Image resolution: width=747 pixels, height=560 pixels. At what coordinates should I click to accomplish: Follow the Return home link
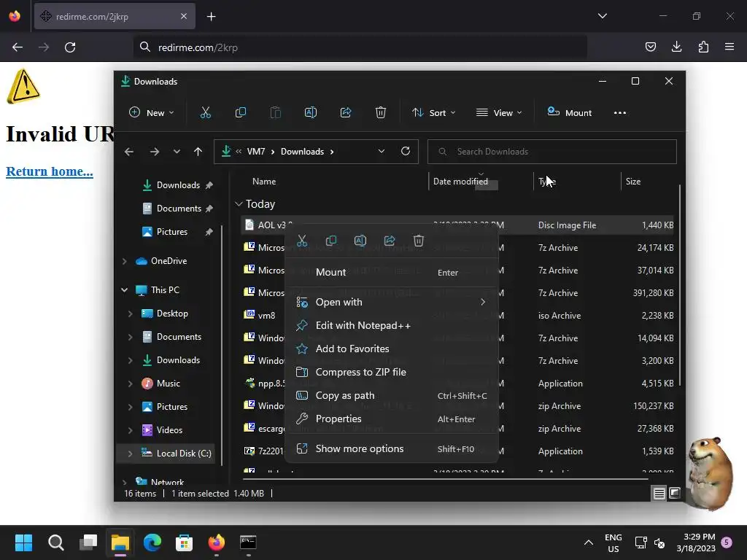tap(50, 171)
